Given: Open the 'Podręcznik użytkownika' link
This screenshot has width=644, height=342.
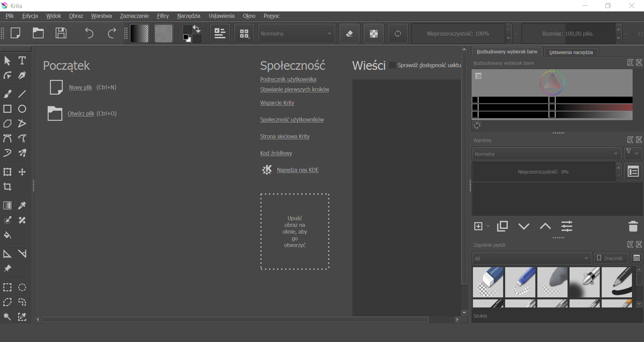Looking at the screenshot, I should [288, 79].
